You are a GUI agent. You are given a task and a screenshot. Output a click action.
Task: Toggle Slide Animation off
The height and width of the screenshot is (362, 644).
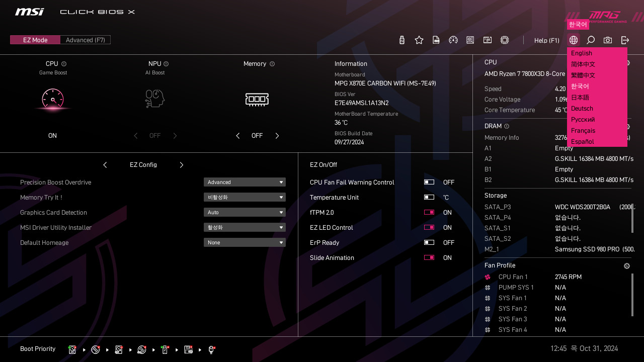pyautogui.click(x=429, y=257)
